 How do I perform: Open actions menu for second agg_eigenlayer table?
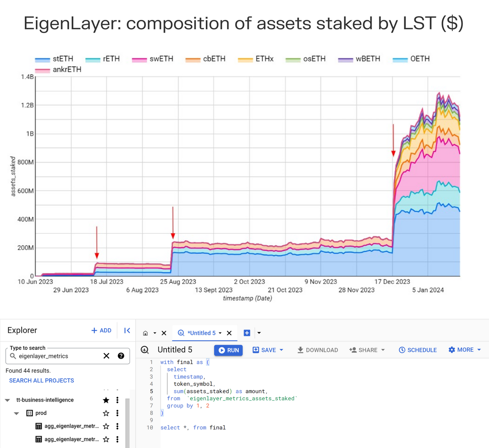point(117,439)
